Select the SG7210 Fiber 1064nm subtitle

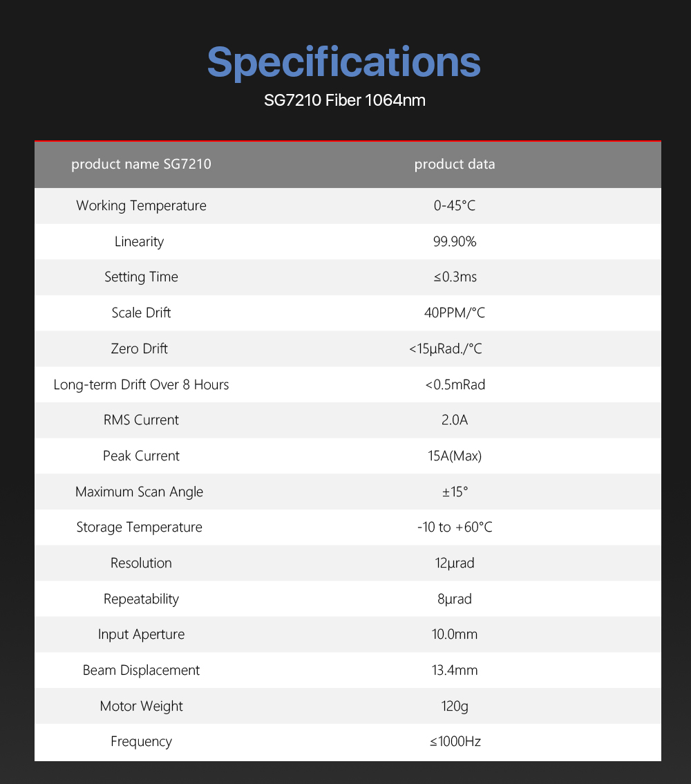pyautogui.click(x=345, y=100)
